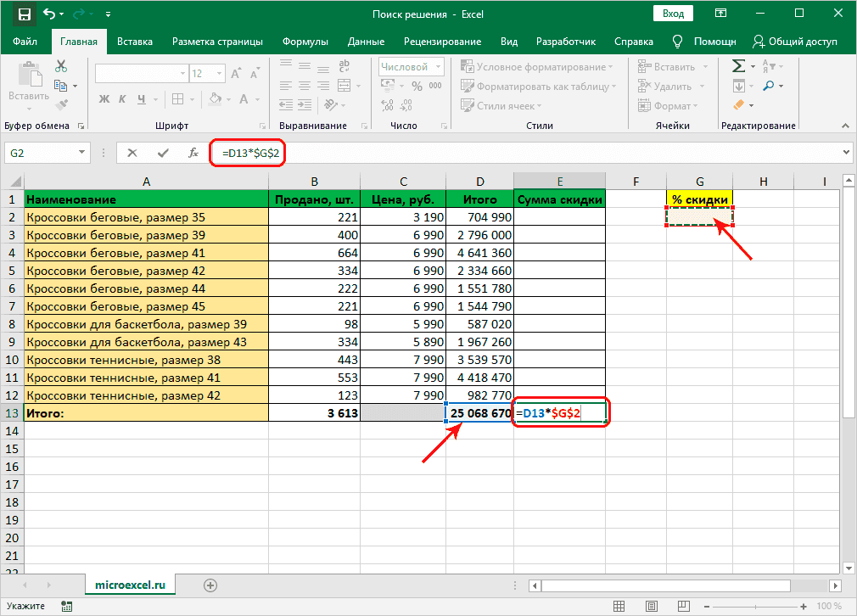This screenshot has height=616, width=857.
Task: Open the Числовой number format dropdown
Action: pos(438,67)
